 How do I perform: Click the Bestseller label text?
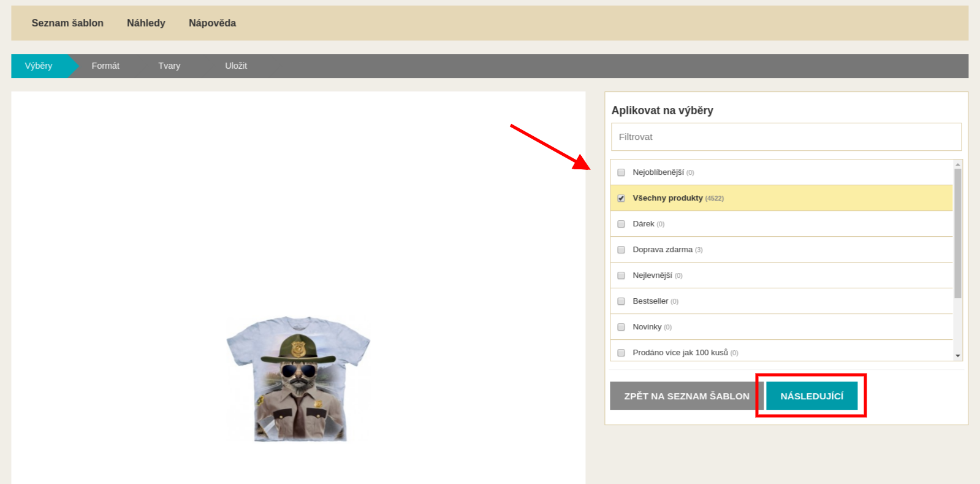650,301
